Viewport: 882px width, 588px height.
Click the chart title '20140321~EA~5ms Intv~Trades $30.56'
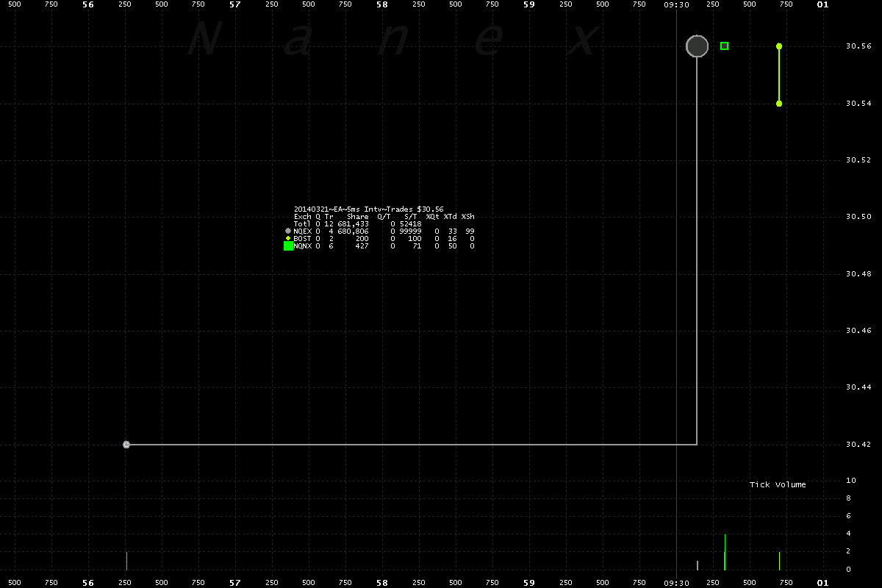(368, 209)
